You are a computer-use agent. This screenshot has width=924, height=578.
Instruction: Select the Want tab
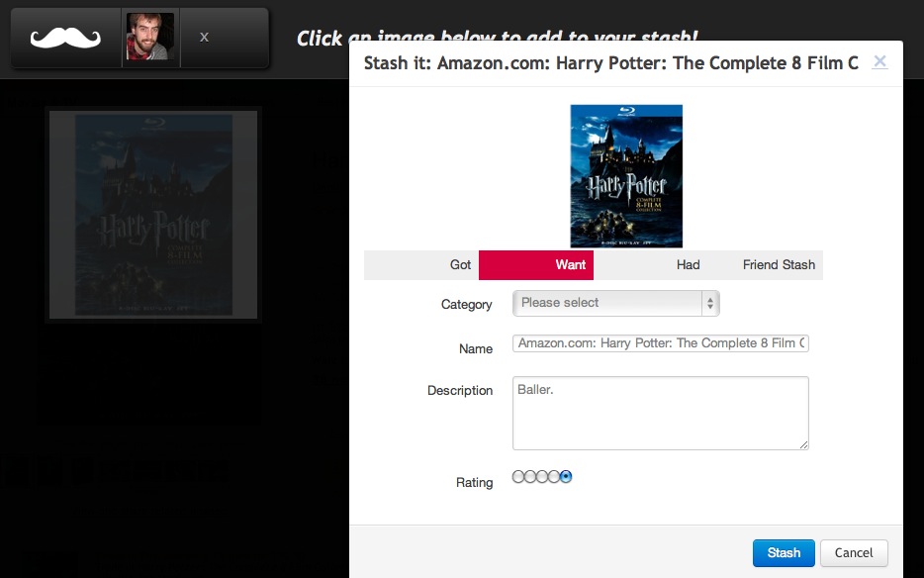tap(536, 265)
